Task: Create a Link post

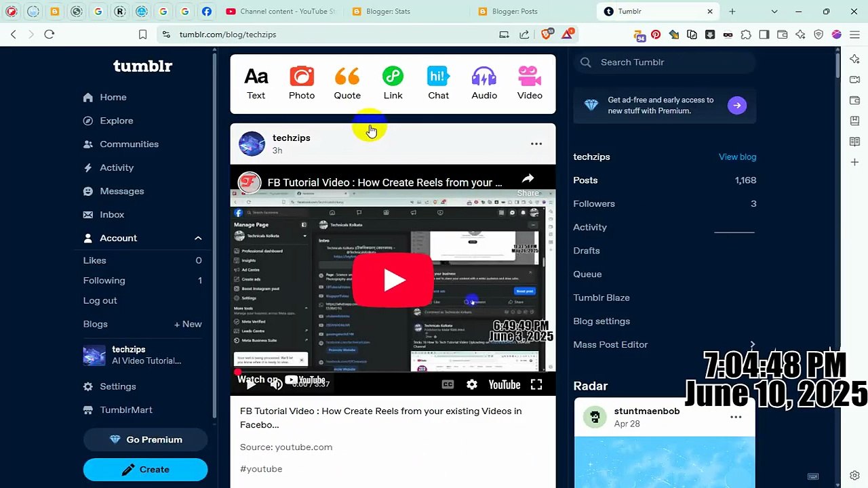Action: [x=393, y=84]
